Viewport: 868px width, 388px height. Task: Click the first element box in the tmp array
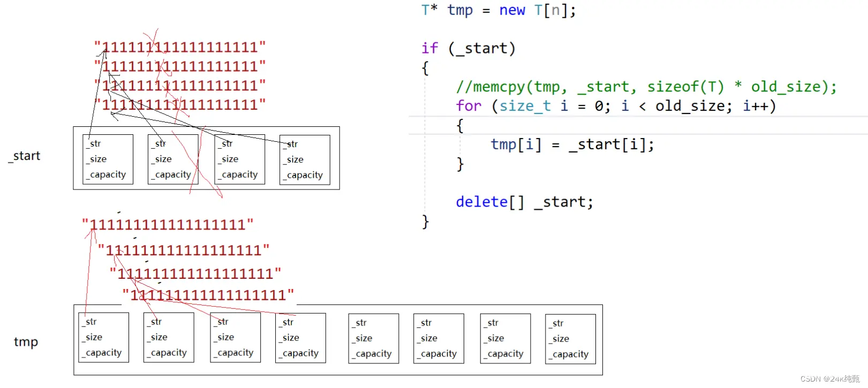pos(103,338)
